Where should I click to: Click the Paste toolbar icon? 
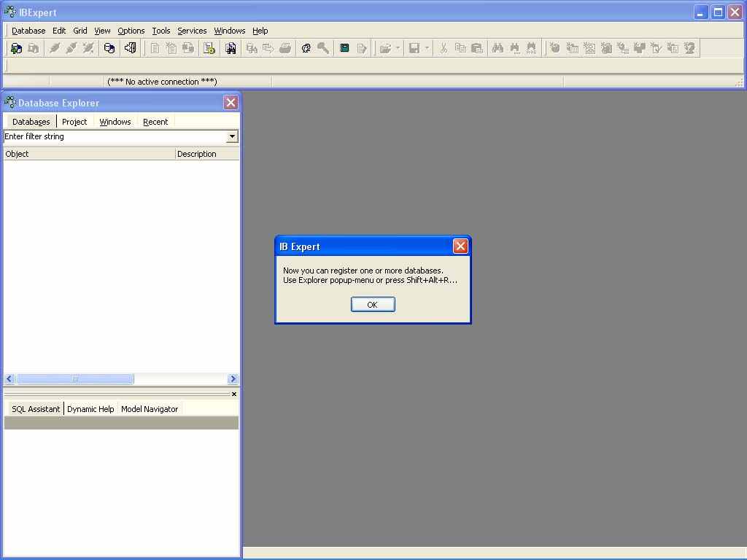(x=477, y=48)
